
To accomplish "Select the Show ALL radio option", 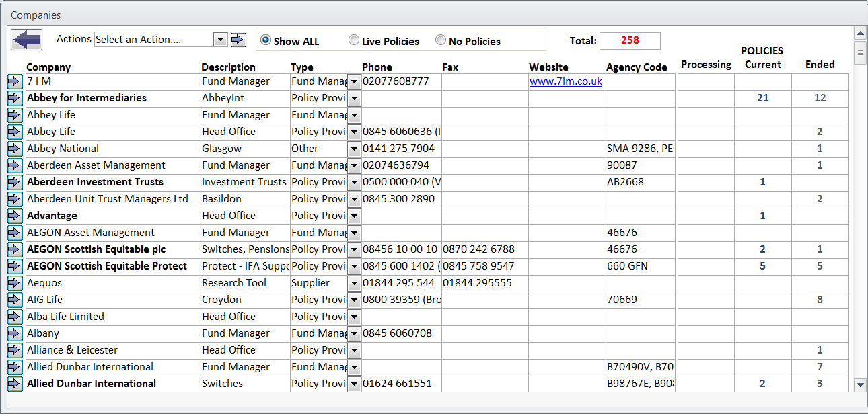I will (x=266, y=40).
